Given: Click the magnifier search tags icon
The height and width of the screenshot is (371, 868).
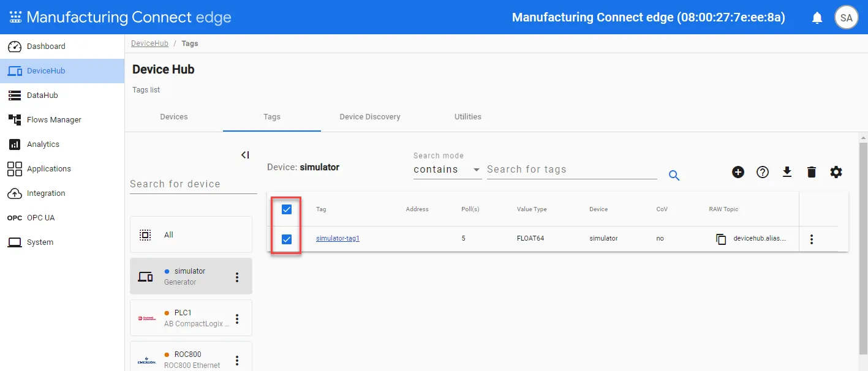Looking at the screenshot, I should point(674,176).
